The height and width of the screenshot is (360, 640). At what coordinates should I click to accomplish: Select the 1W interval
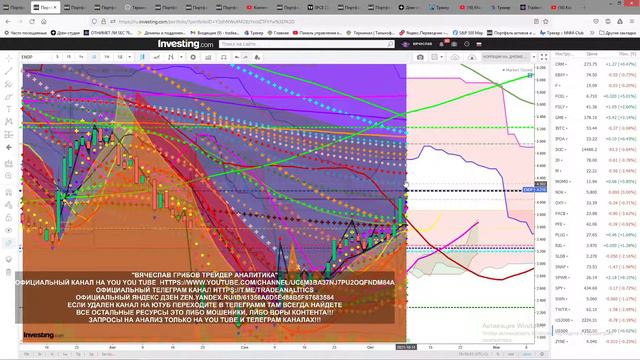(107, 57)
